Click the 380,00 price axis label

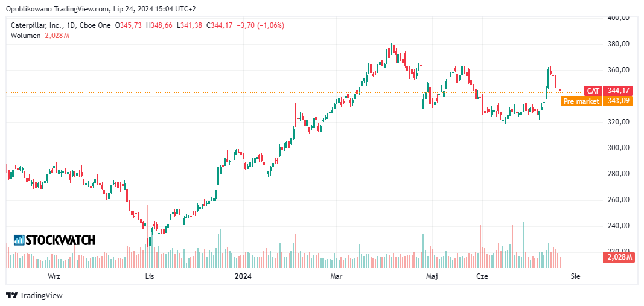click(619, 44)
